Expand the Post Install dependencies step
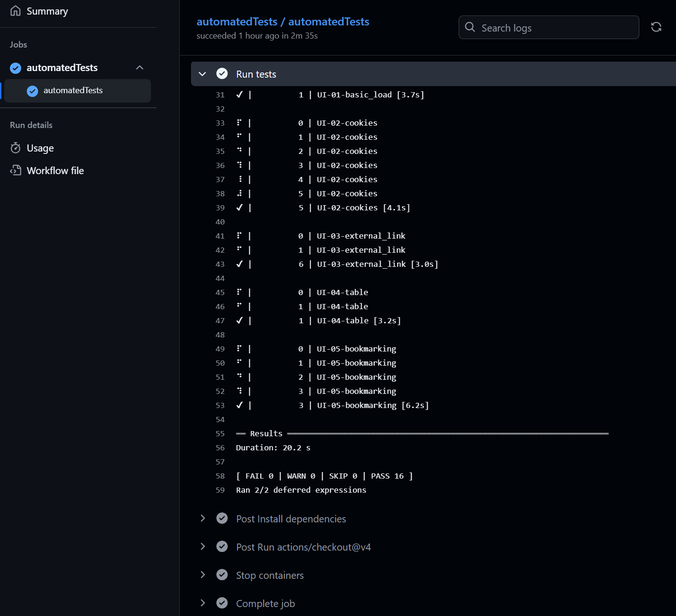The width and height of the screenshot is (676, 616). click(202, 518)
